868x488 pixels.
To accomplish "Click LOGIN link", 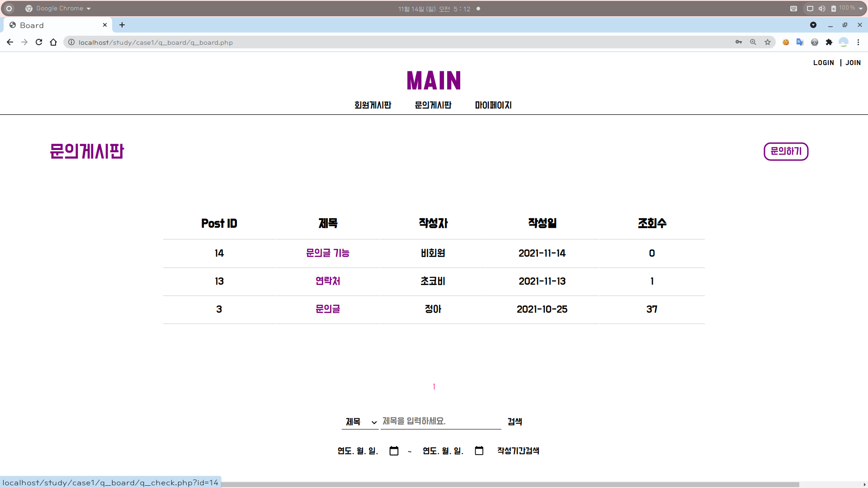I will [823, 63].
